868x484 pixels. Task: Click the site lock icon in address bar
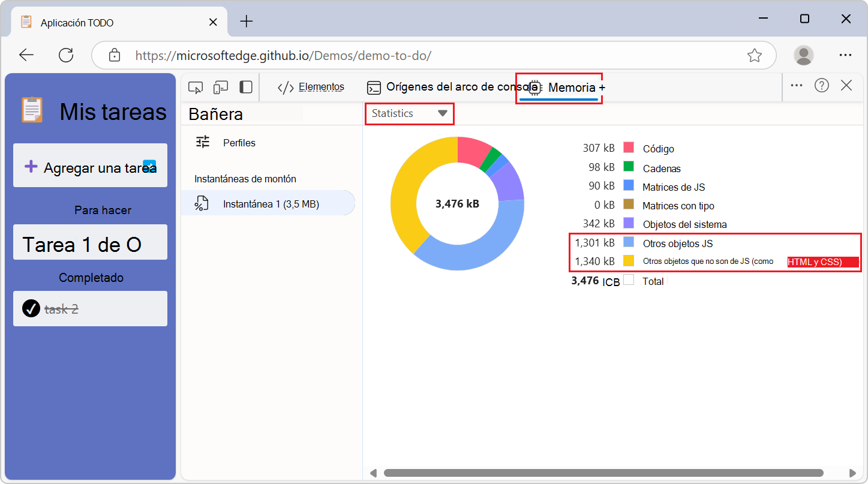point(114,55)
